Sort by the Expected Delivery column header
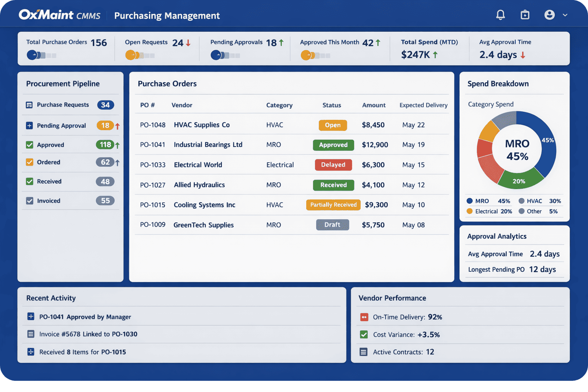588x392 pixels. coord(423,105)
